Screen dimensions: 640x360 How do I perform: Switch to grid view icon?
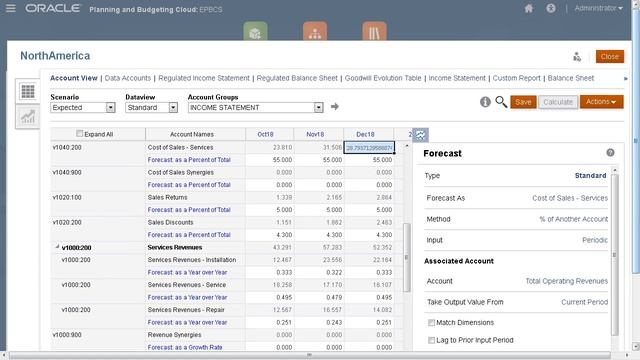coord(28,91)
